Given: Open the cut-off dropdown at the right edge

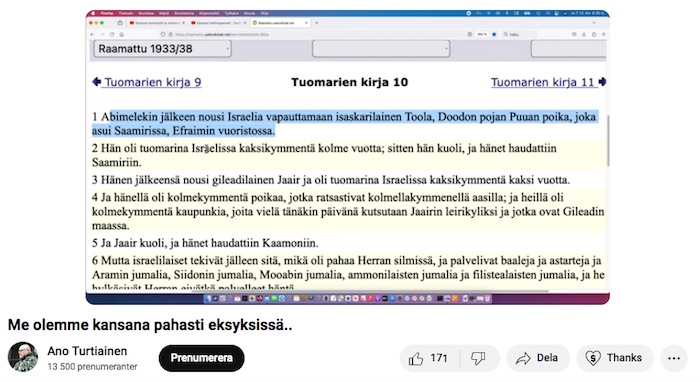Looking at the screenshot, I should pyautogui.click(x=568, y=49).
